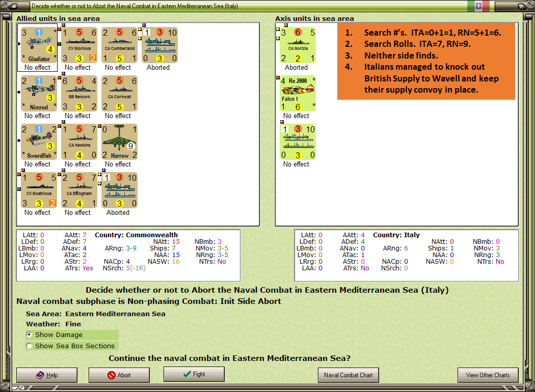
Task: Click 'Weather: Fine' status text
Action: (53, 324)
